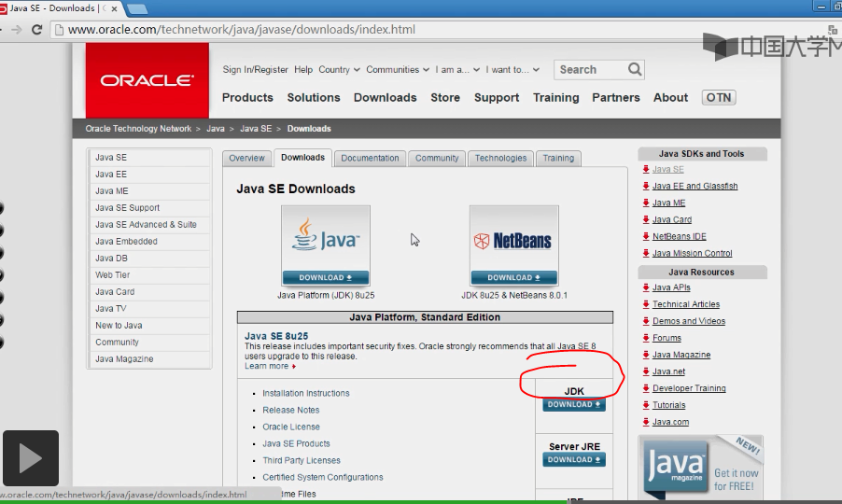This screenshot has width=842, height=504.
Task: Click the Developer Training link
Action: (689, 388)
